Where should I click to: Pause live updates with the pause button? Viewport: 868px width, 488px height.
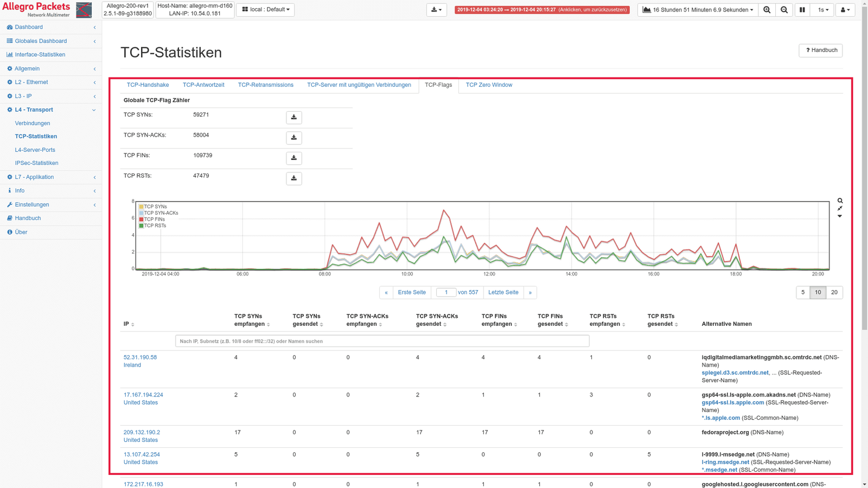pos(802,10)
